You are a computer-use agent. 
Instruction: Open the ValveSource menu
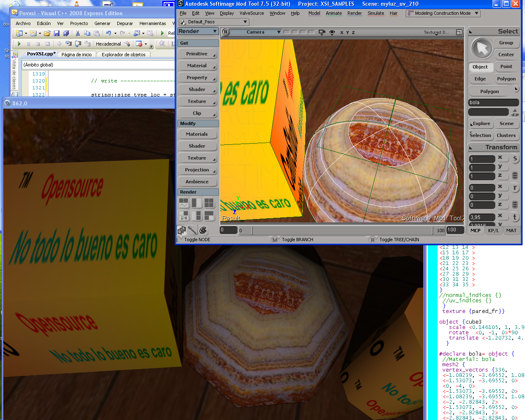pyautogui.click(x=252, y=13)
